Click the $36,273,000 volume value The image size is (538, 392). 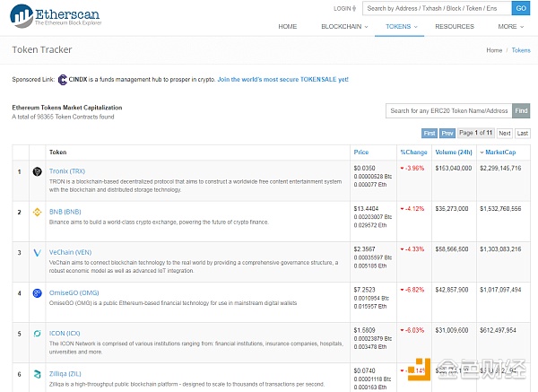point(452,209)
